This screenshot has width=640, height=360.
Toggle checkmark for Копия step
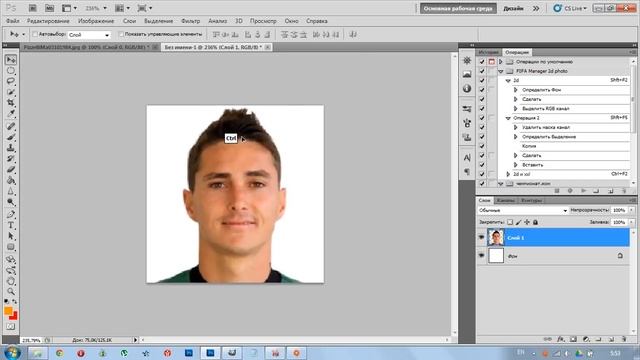point(482,146)
